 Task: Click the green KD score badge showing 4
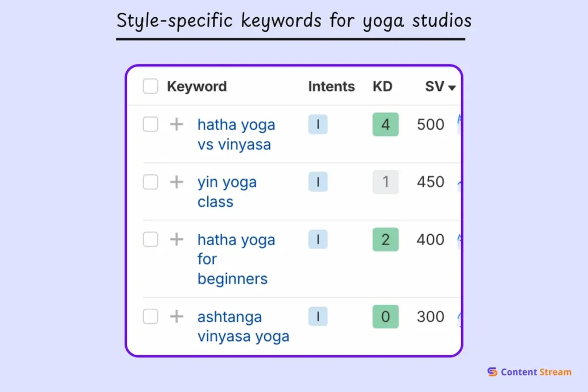coord(385,125)
